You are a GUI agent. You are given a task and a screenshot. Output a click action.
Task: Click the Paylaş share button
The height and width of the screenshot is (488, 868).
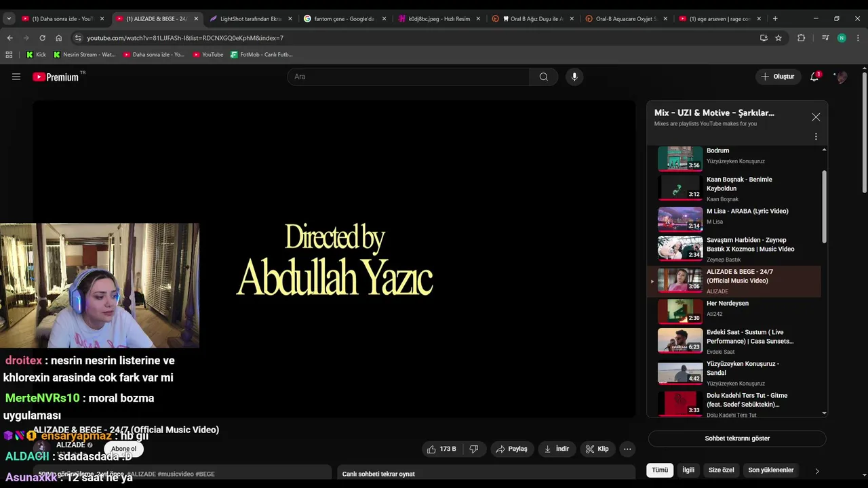pyautogui.click(x=511, y=449)
